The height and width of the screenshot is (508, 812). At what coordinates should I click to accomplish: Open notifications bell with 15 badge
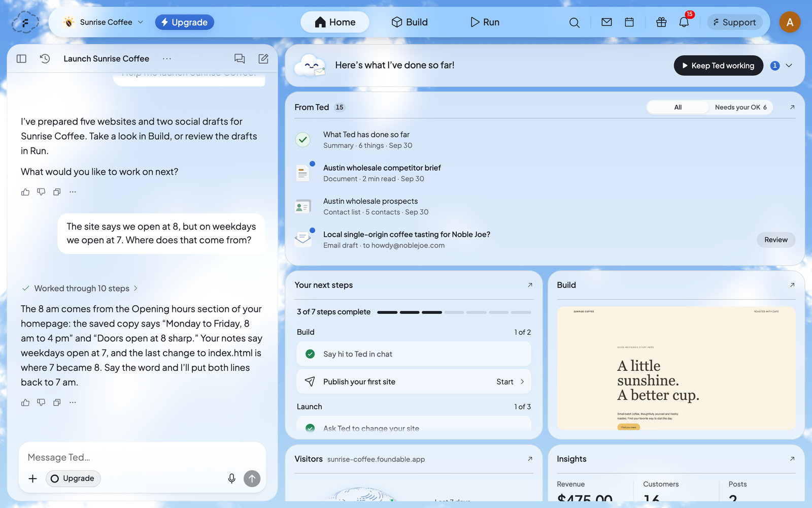684,22
